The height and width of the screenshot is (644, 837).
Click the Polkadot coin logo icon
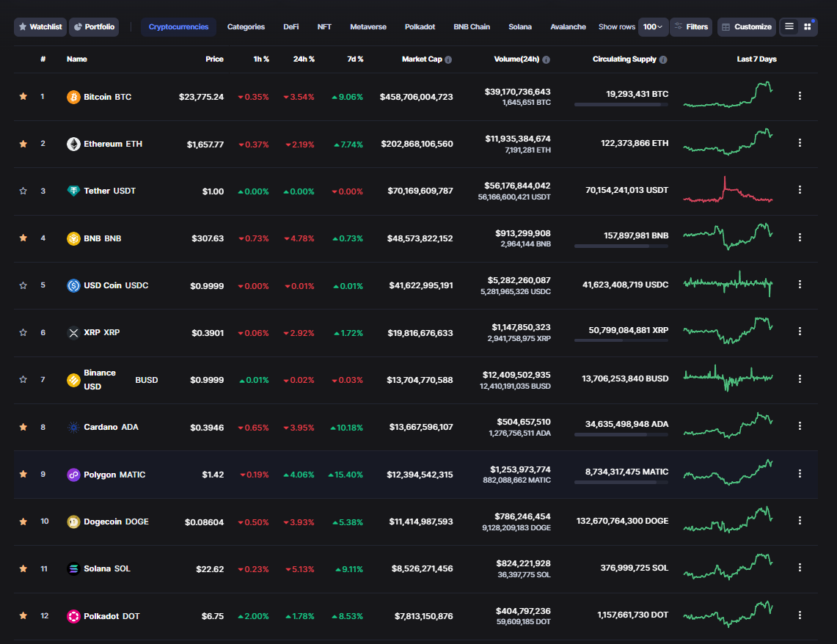[73, 616]
